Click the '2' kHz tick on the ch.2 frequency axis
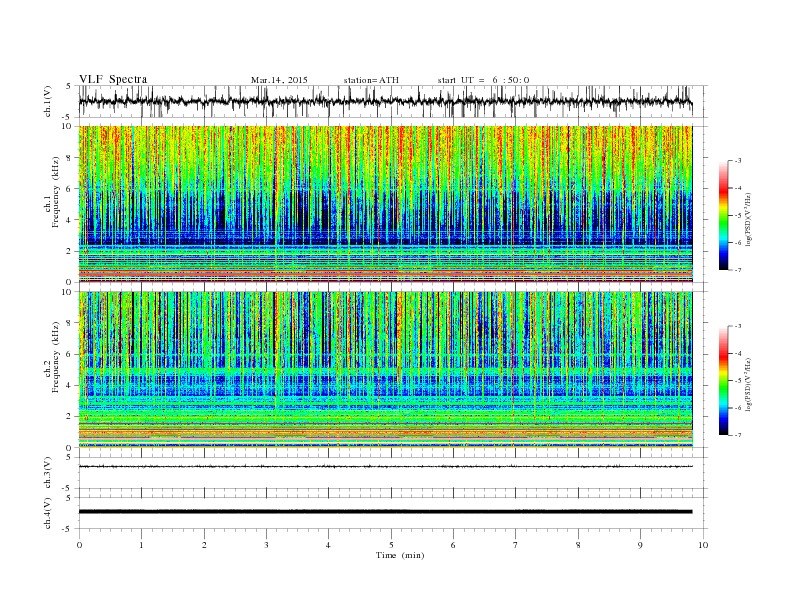Screen dimensions: 792x612 69,417
